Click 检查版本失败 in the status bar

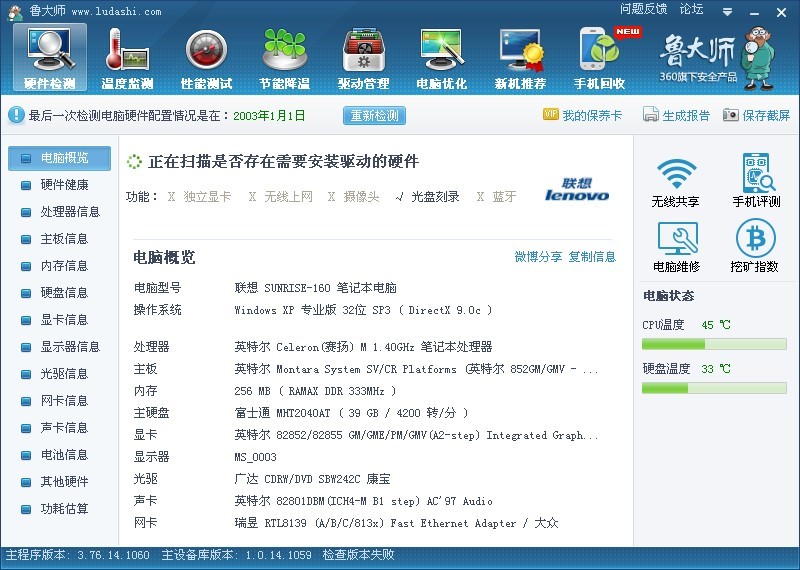pos(358,555)
